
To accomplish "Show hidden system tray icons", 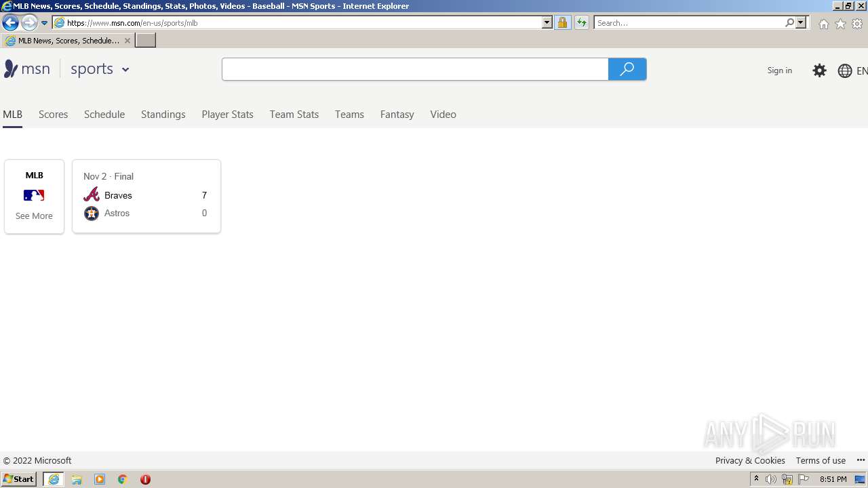I will (756, 479).
